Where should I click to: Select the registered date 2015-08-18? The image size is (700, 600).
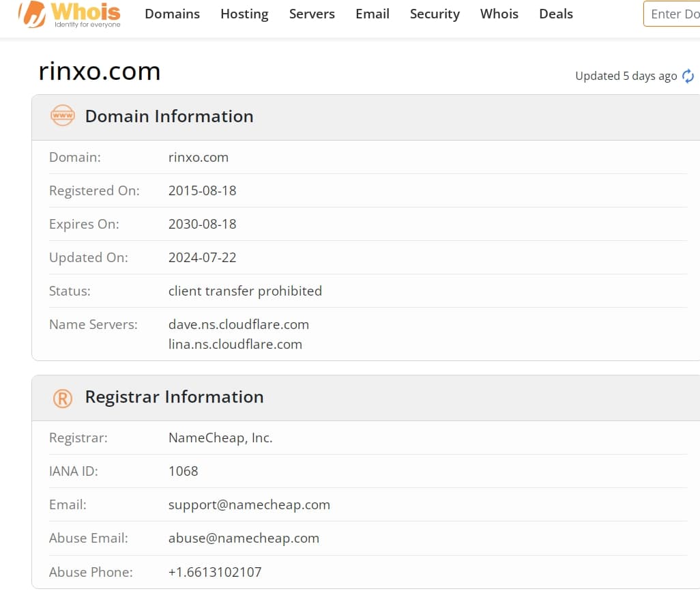pyautogui.click(x=202, y=190)
